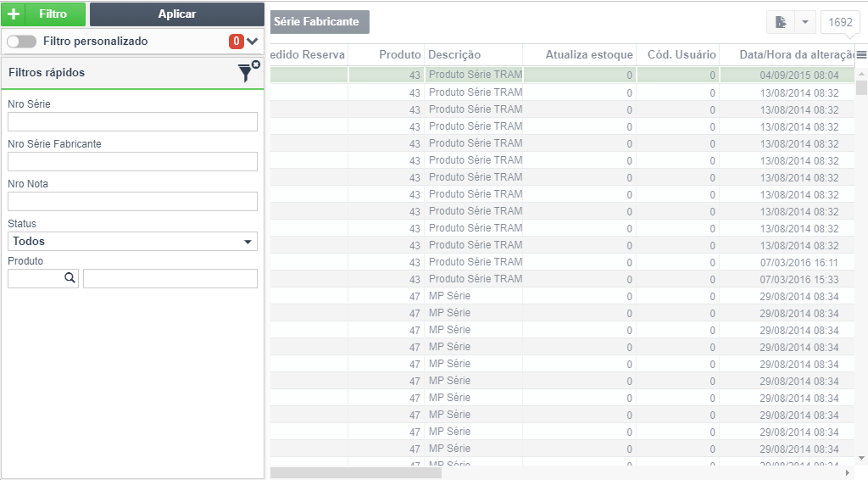Sort by the Descrição column header
The height and width of the screenshot is (480, 868).
473,55
